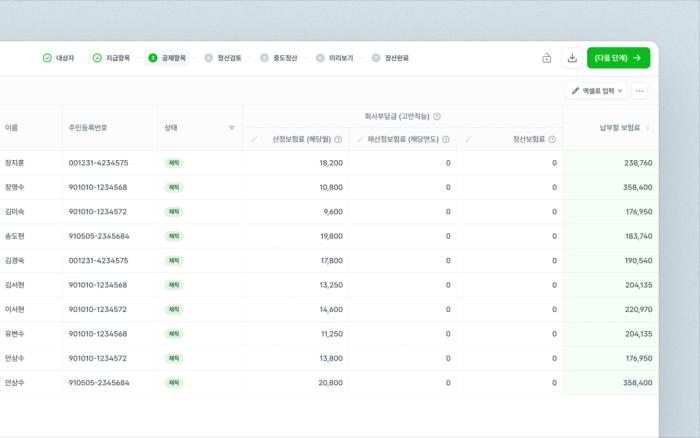
Task: Click the green 다음 단계 button
Action: point(618,58)
